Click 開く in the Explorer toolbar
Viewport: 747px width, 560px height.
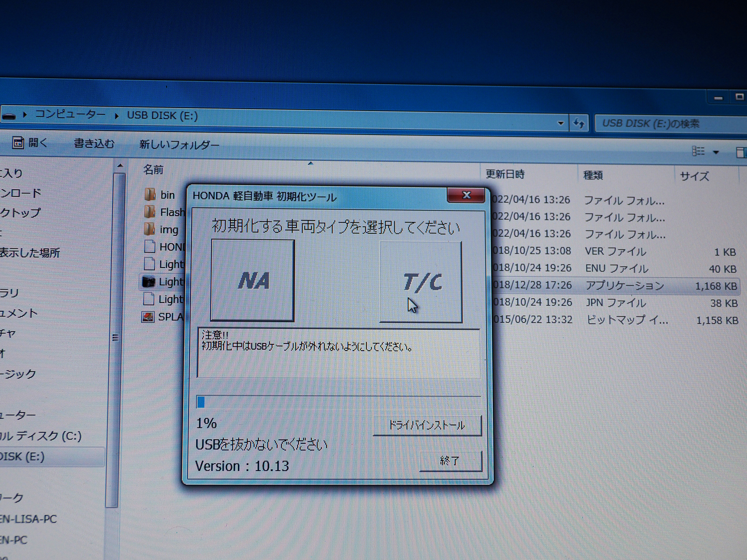tap(30, 143)
